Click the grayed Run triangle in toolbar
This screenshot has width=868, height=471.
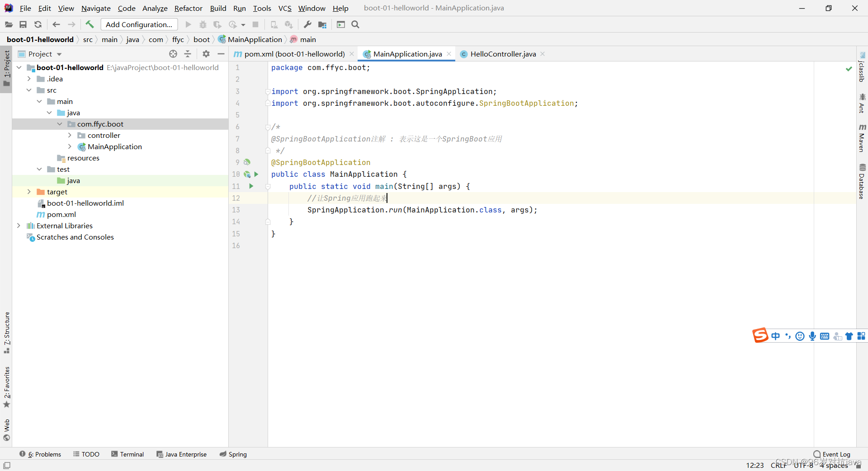[x=189, y=24]
